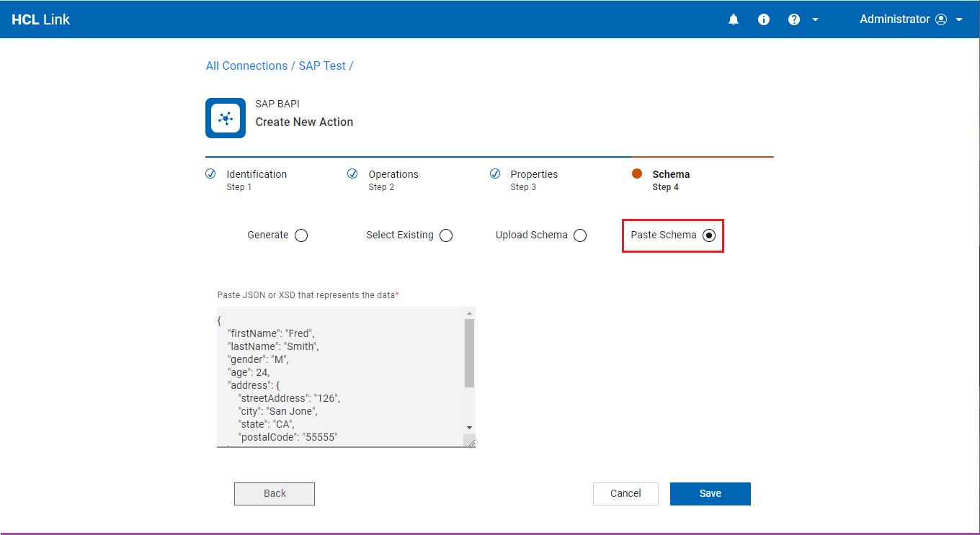980x535 pixels.
Task: Select the Generate radio button
Action: click(x=301, y=235)
